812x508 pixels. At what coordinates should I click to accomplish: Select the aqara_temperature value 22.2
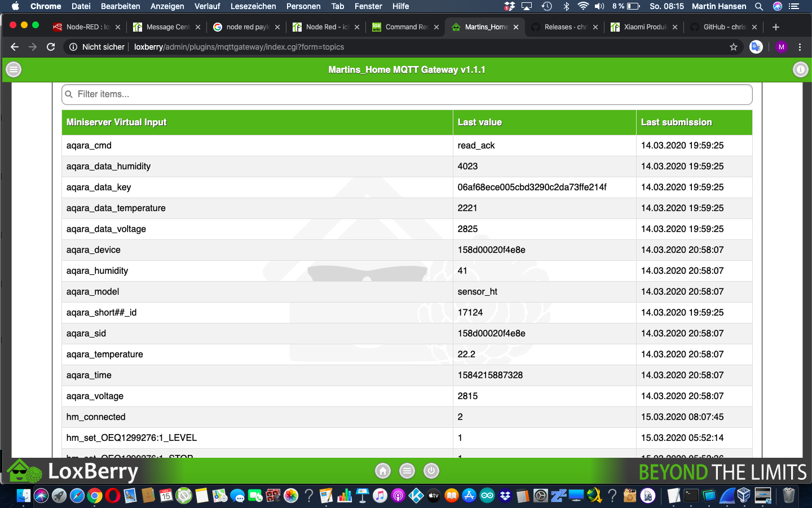pos(466,354)
